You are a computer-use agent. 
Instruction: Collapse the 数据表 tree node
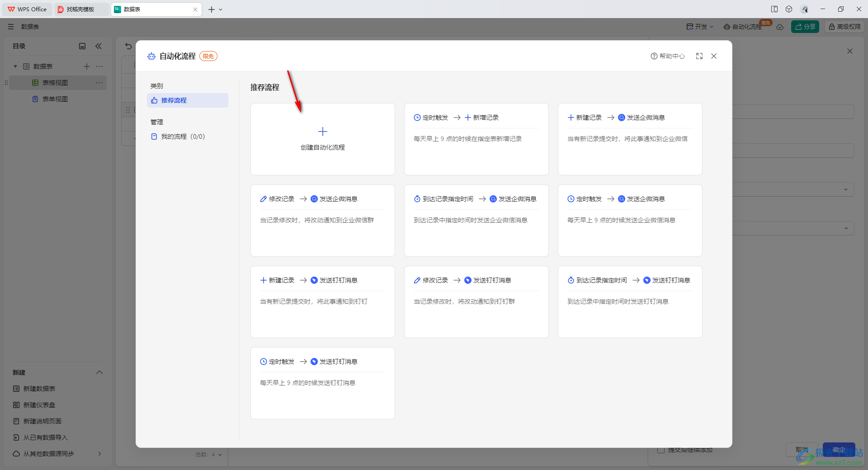coord(15,66)
